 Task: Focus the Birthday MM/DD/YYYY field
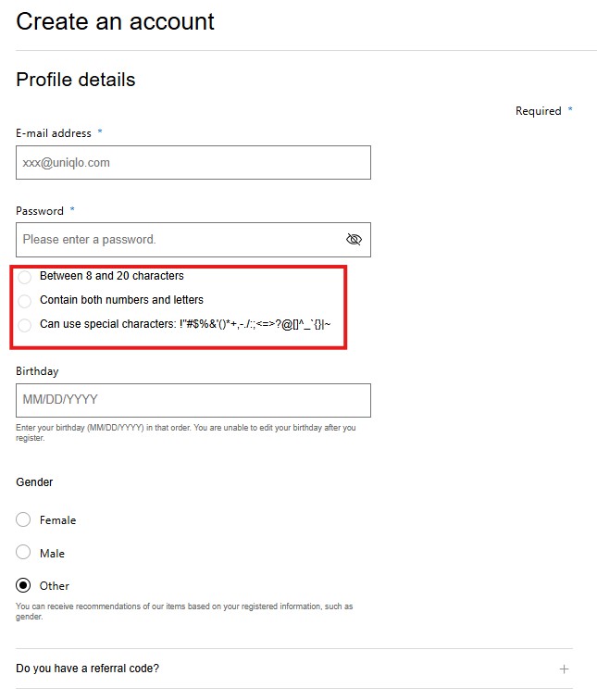[x=193, y=400]
